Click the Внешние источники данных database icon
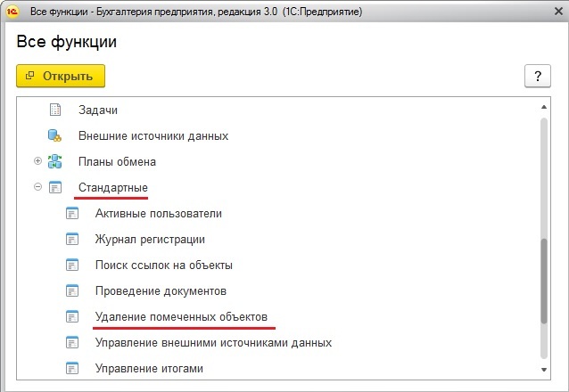 (x=55, y=136)
